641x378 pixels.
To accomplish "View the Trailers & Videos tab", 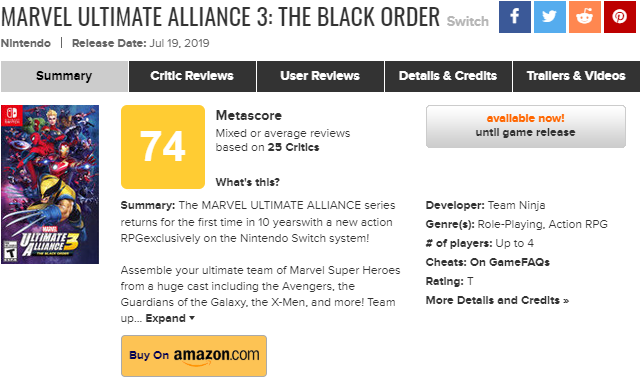I will coord(576,76).
